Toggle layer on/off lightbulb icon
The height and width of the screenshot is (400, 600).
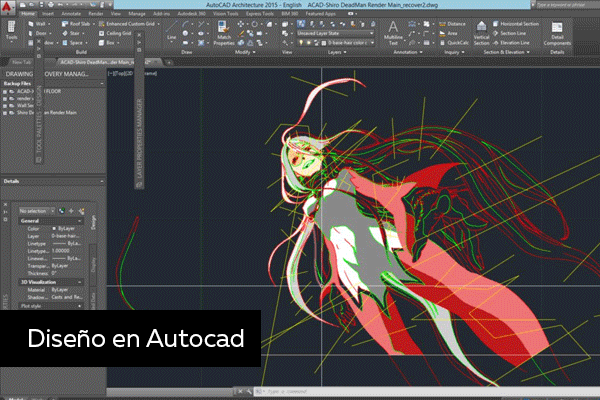pos(301,43)
